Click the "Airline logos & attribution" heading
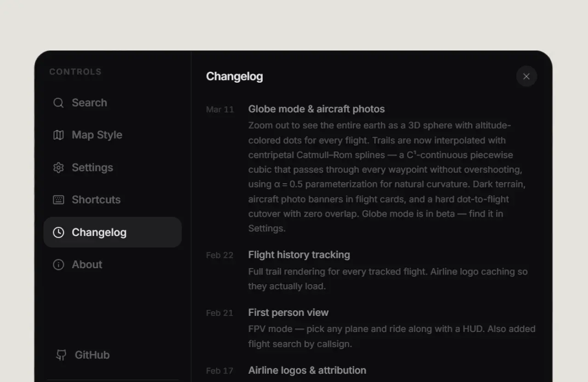 pyautogui.click(x=307, y=371)
